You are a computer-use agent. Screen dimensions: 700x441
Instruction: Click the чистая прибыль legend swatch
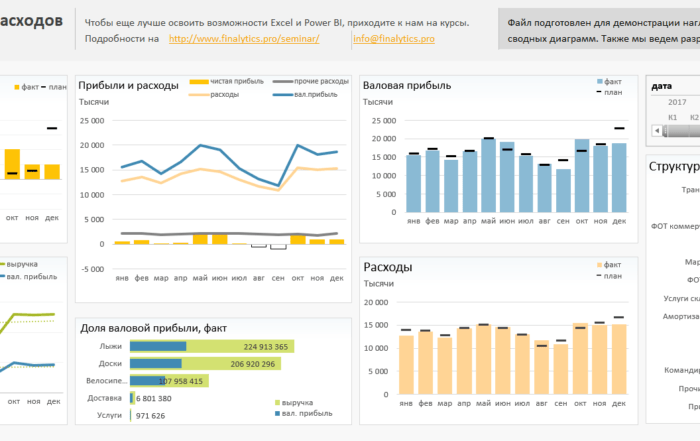(199, 82)
